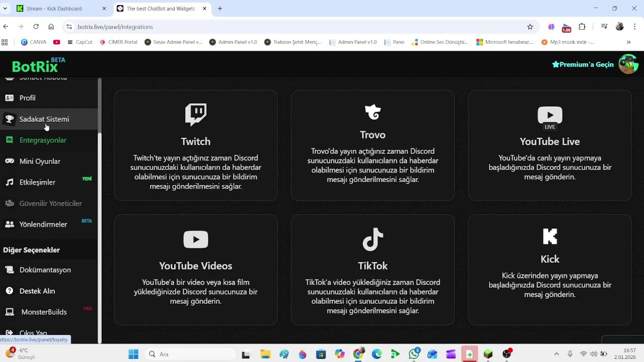Open CİMER Portal bookmark

click(x=118, y=42)
